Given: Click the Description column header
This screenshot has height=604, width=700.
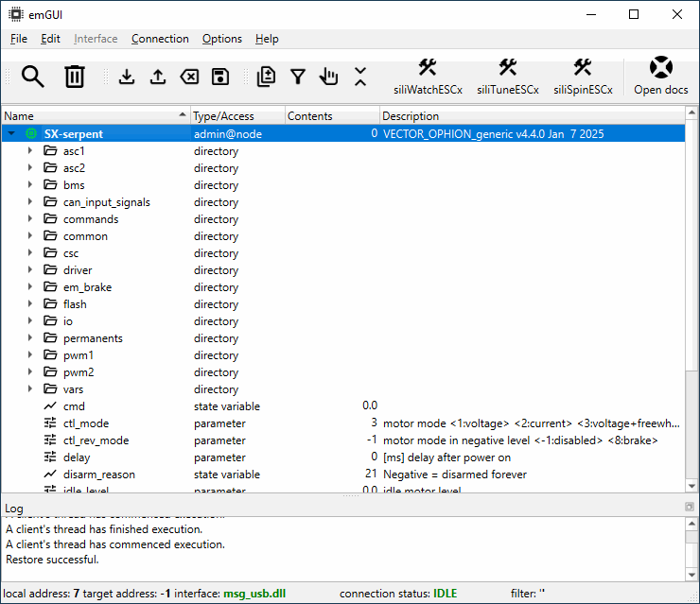Looking at the screenshot, I should click(x=533, y=116).
